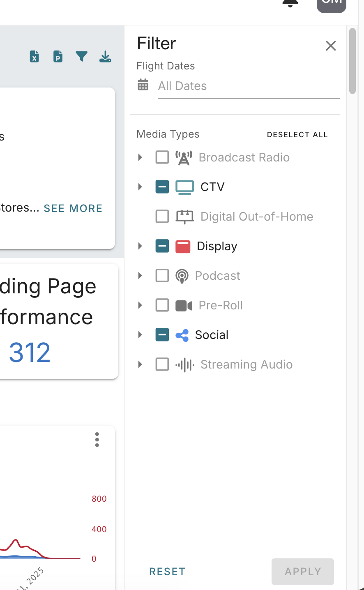
Task: Expand the Broadcast Radio tree node
Action: tap(140, 157)
